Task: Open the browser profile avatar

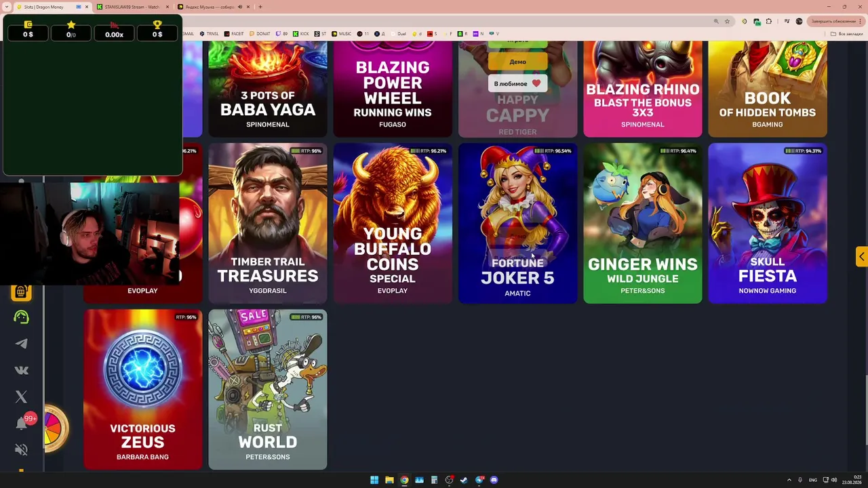Action: pyautogui.click(x=799, y=21)
